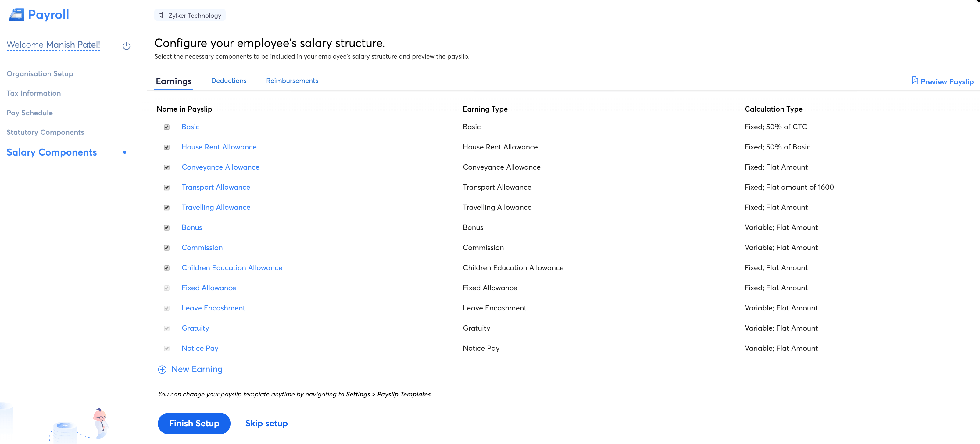Go to Statutory Components in sidebar
Screen dimensions: 980x444
pos(45,132)
